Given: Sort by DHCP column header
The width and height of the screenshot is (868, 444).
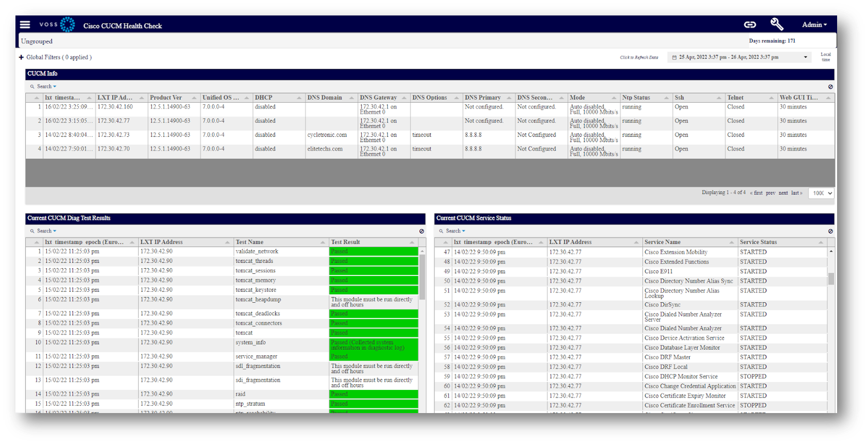Looking at the screenshot, I should [x=278, y=97].
